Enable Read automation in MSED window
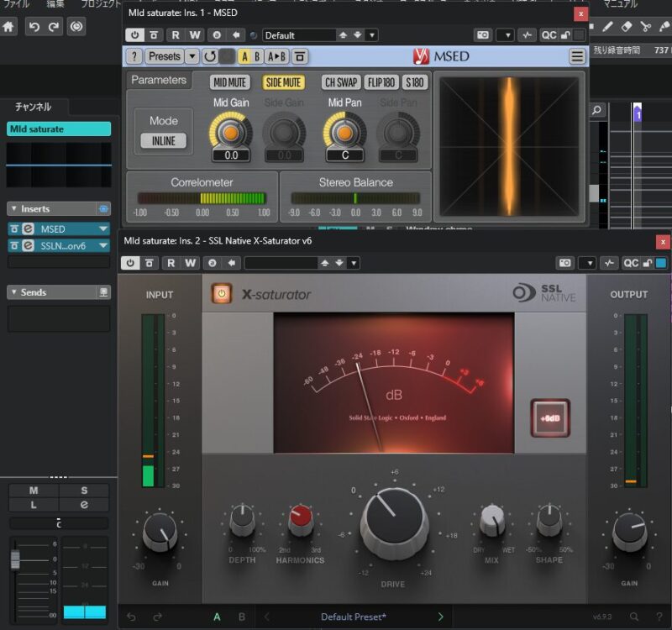The width and height of the screenshot is (672, 630). [176, 35]
